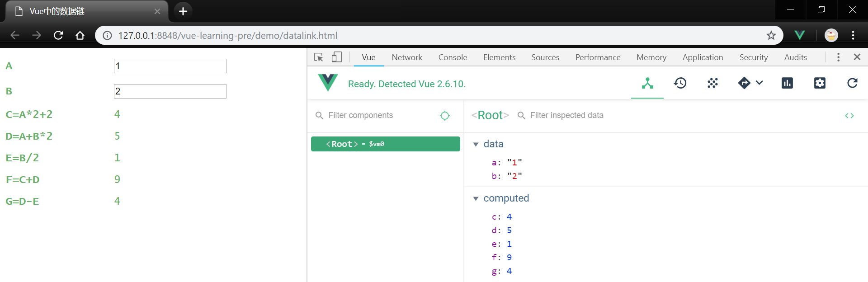This screenshot has height=282, width=868.
Task: Open Vue devtools Settings tab
Action: (820, 83)
